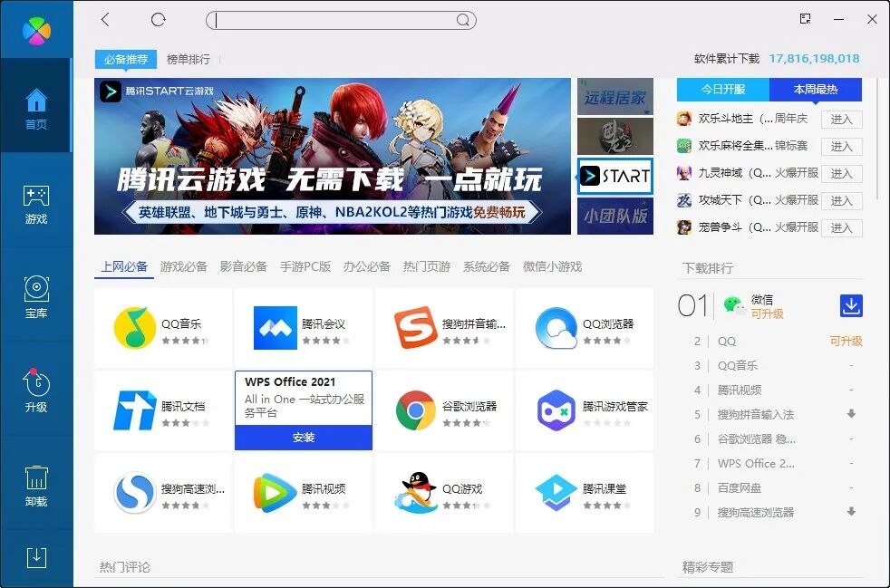Screen dimensions: 890x588
Task: Enter 九灵神域 with its 进入 button
Action: [842, 174]
